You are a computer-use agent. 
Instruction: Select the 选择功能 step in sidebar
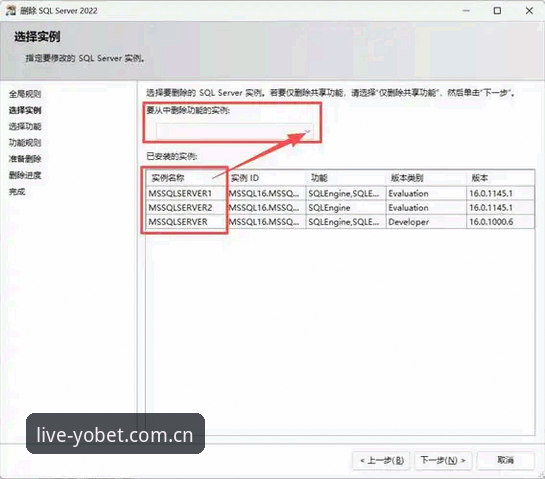point(25,126)
